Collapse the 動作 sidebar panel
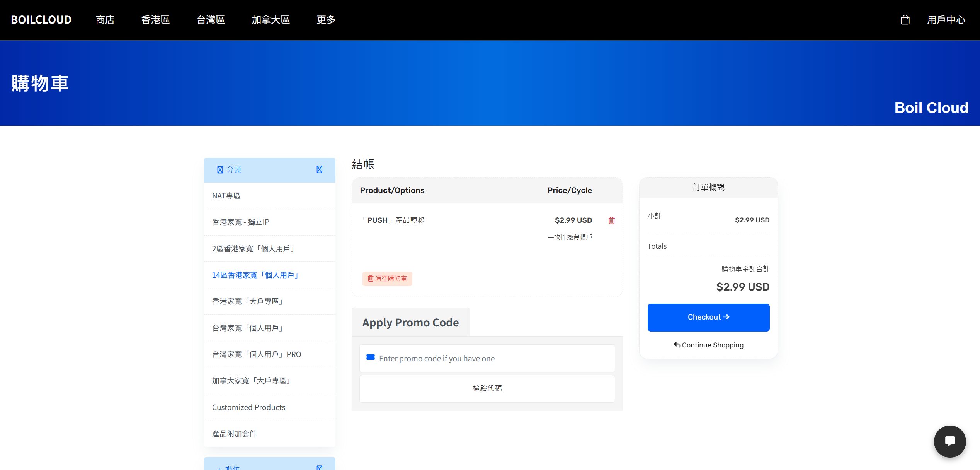The height and width of the screenshot is (470, 980). click(x=319, y=468)
